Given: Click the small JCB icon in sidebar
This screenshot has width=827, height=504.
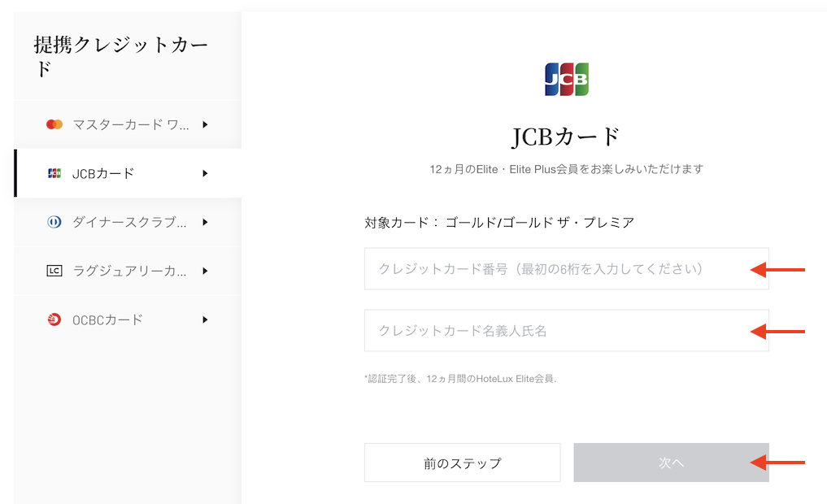Looking at the screenshot, I should coord(54,173).
